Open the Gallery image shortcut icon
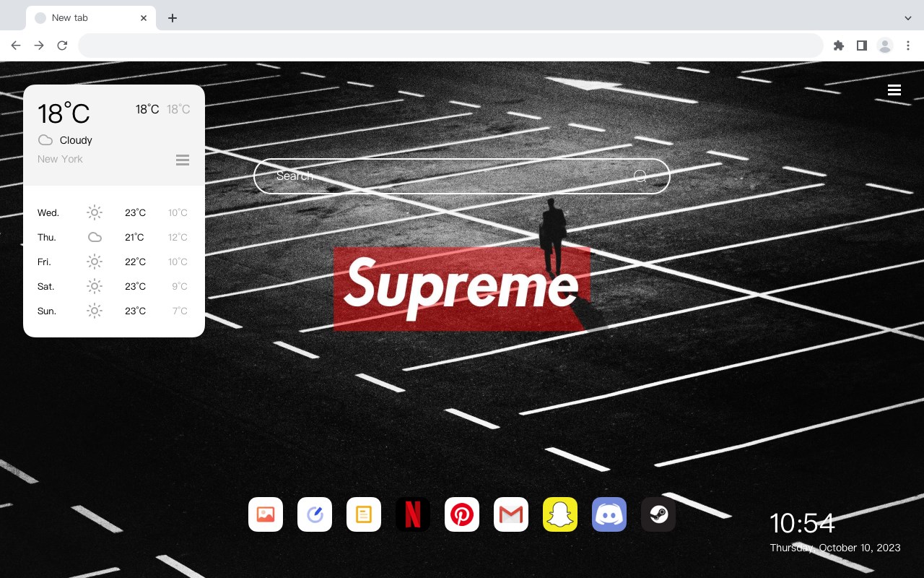Viewport: 924px width, 578px height. click(266, 514)
